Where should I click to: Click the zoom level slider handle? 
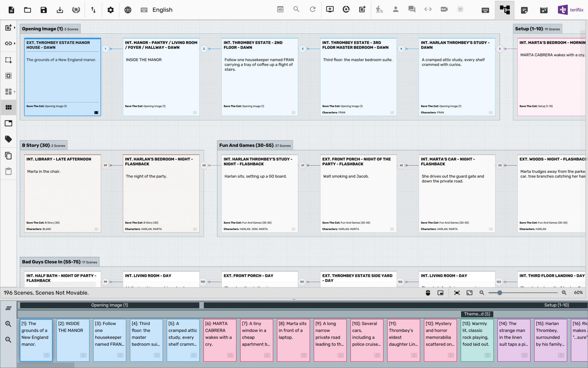point(500,293)
